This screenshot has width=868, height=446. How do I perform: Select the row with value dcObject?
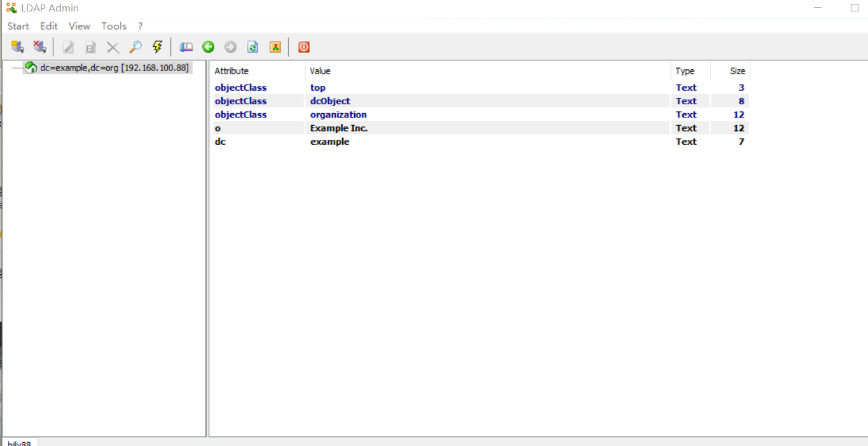330,101
